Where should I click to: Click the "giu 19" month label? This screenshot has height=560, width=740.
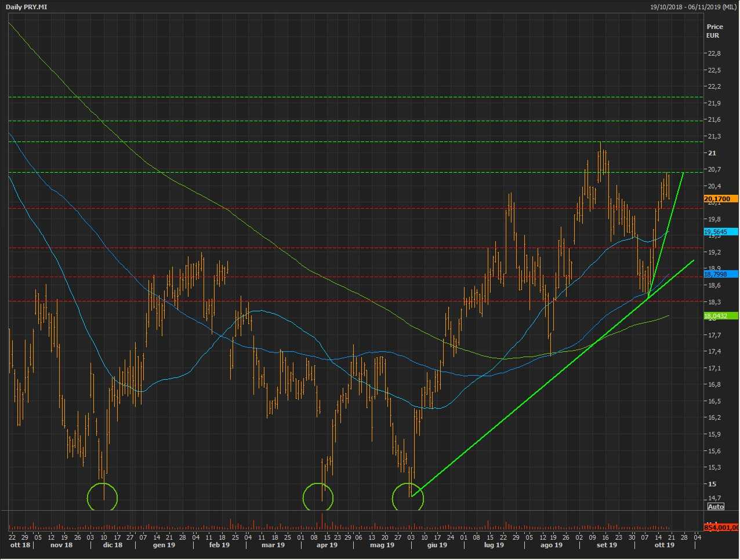point(437,545)
